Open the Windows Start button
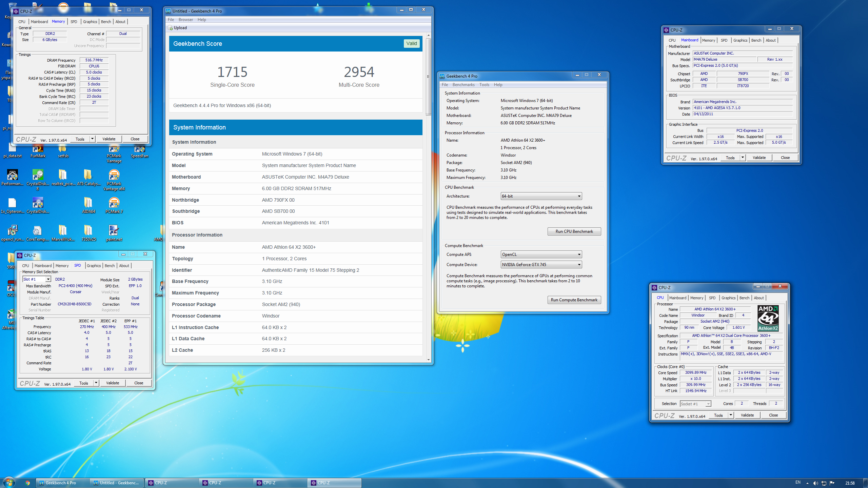Screen dimensions: 868x488 [x=9, y=483]
